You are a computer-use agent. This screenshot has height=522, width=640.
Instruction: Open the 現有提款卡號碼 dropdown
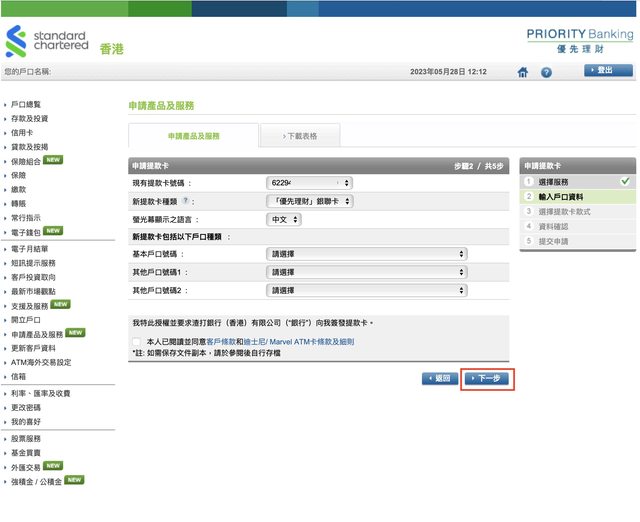coord(310,183)
